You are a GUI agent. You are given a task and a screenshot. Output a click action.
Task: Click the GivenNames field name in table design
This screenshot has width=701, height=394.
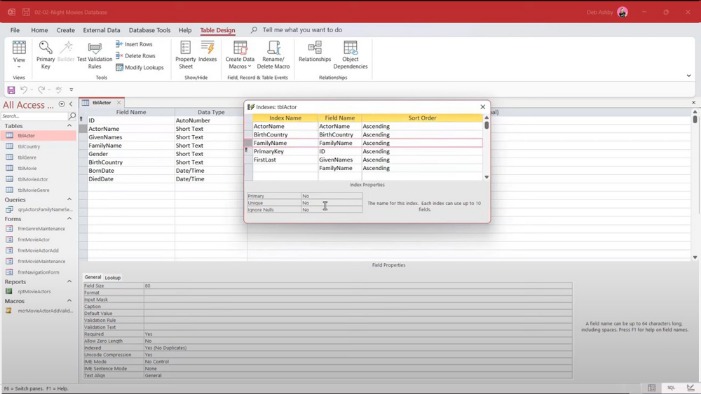(131, 137)
